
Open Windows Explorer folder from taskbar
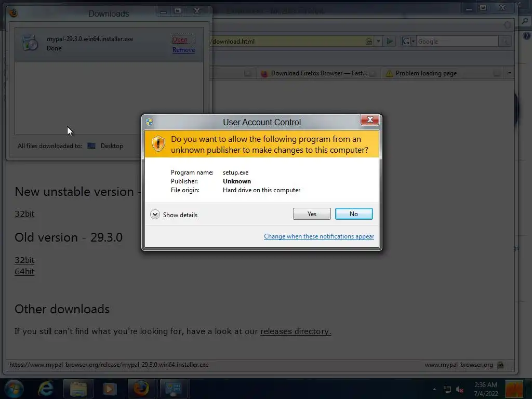(78, 389)
